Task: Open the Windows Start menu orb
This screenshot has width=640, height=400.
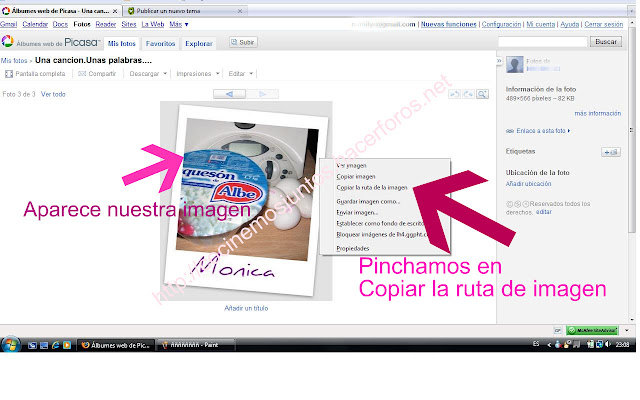Action: [x=10, y=344]
